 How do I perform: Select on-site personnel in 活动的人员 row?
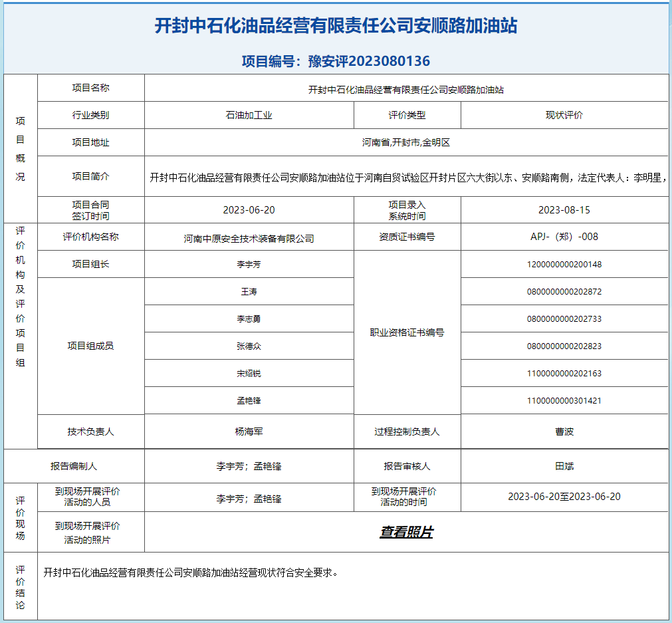point(249,499)
